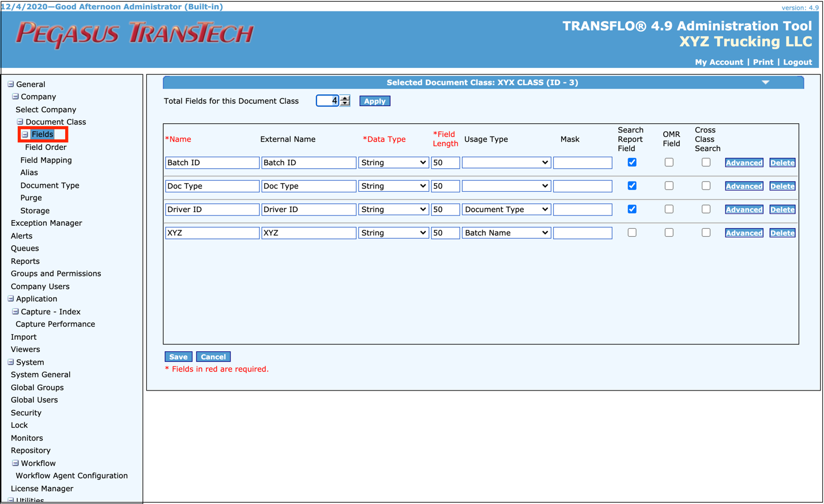Cancel the field changes
This screenshot has width=824, height=504.
click(x=213, y=357)
